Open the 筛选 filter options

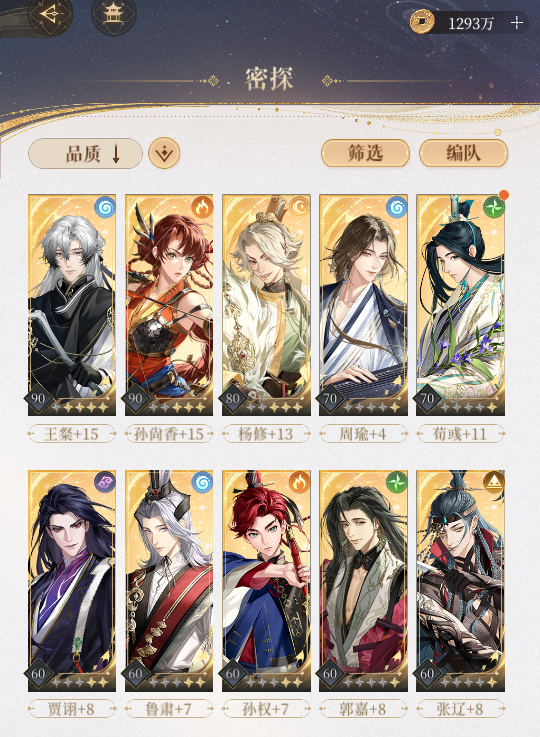click(x=365, y=153)
